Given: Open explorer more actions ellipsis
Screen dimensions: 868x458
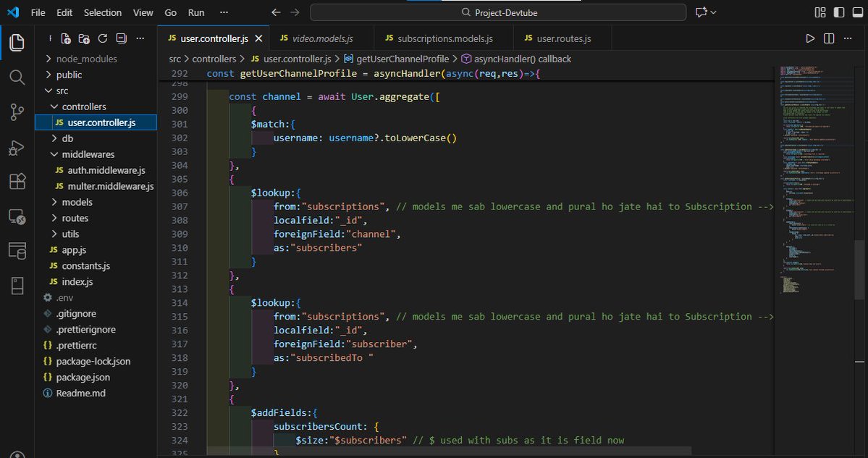Looking at the screenshot, I should pyautogui.click(x=140, y=38).
